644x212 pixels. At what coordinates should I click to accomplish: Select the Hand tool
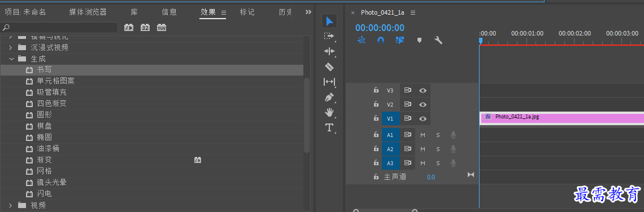329,112
